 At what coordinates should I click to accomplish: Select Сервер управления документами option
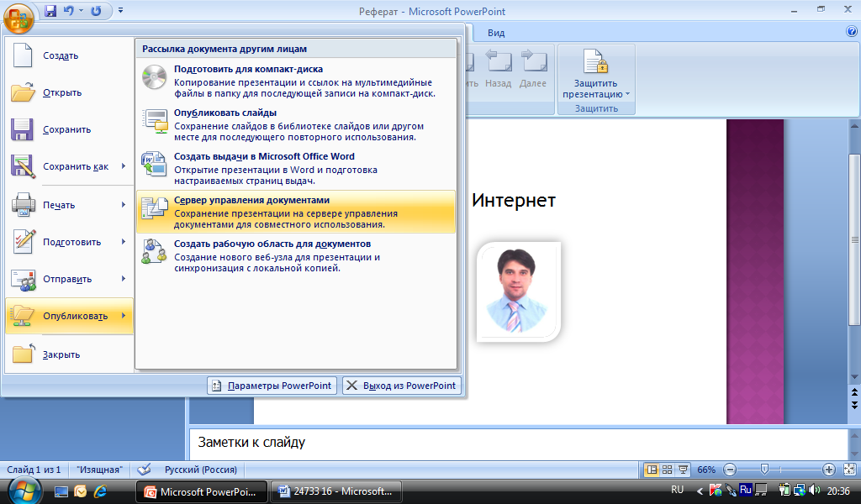295,212
